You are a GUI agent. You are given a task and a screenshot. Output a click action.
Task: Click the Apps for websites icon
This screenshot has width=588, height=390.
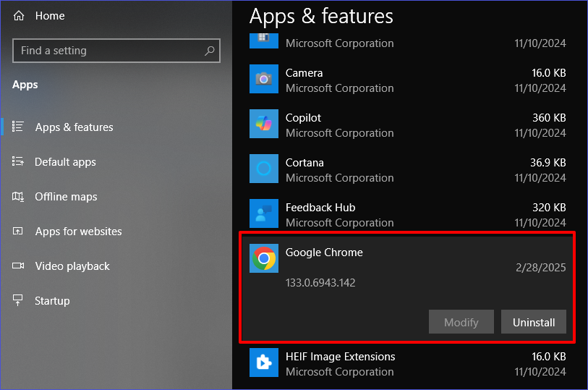click(17, 231)
